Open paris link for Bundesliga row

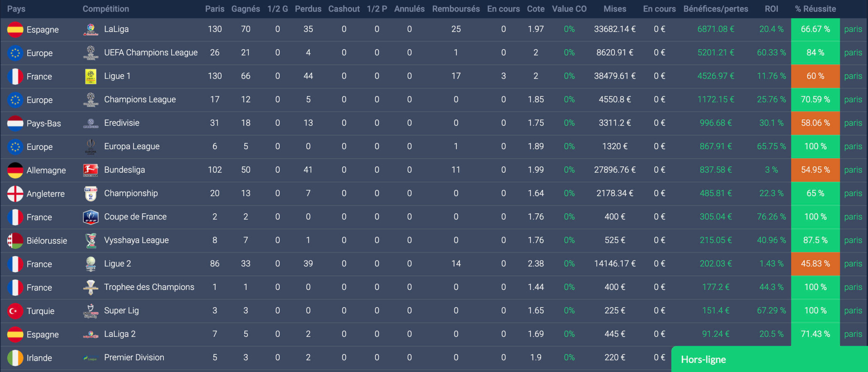tap(853, 170)
